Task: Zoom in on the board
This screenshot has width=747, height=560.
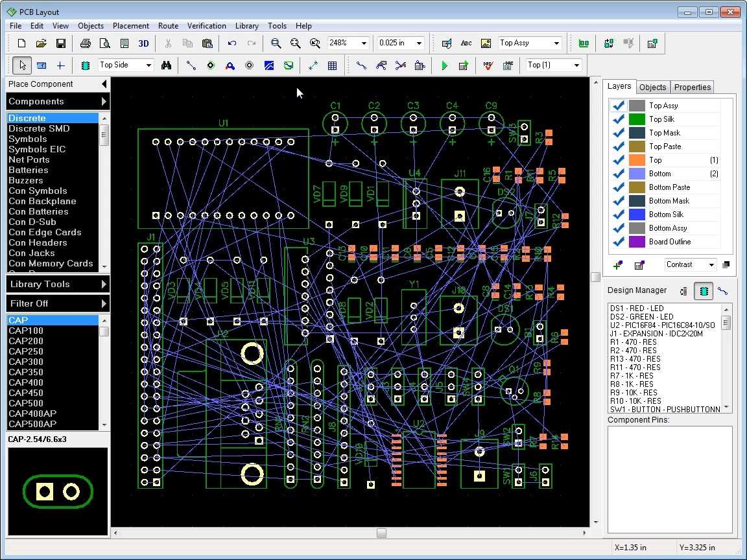Action: (276, 43)
